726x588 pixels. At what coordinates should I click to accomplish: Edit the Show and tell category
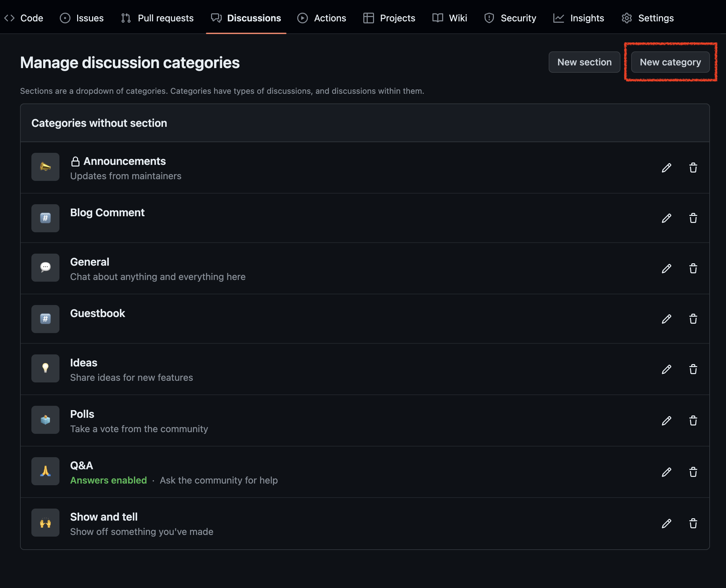(666, 524)
